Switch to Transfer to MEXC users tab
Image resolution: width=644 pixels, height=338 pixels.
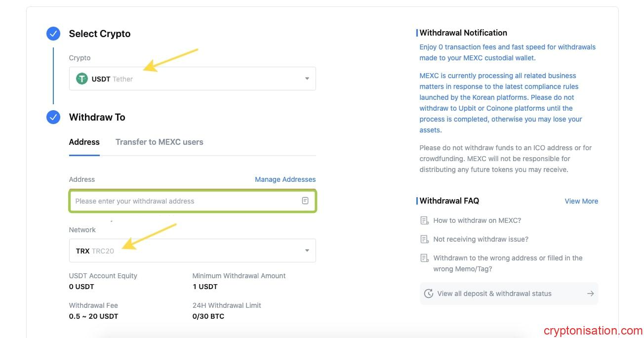159,142
